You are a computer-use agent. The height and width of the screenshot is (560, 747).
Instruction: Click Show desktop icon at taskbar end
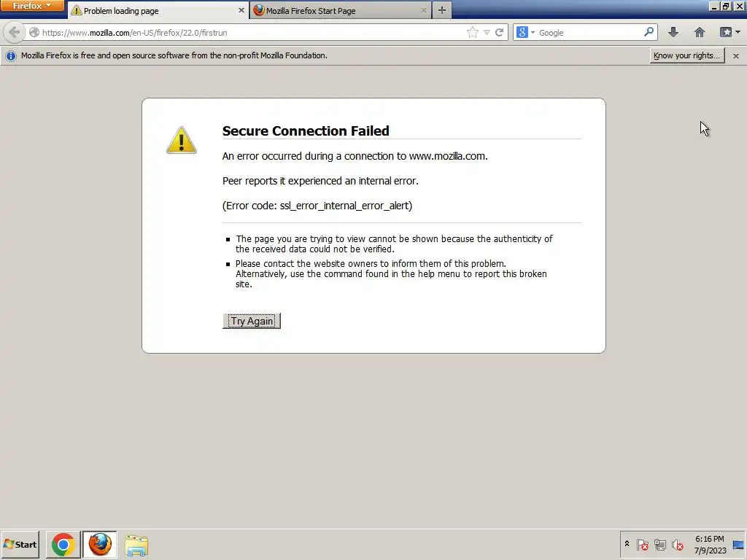click(739, 545)
